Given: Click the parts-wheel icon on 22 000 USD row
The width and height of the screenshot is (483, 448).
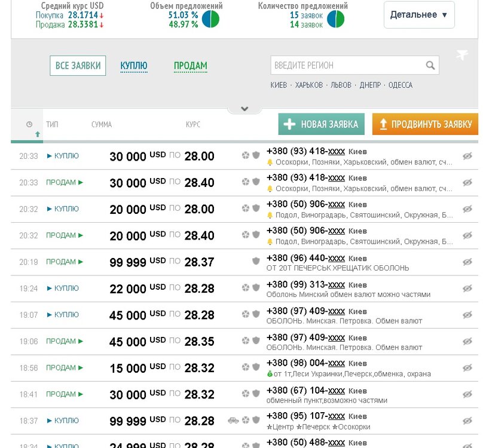Looking at the screenshot, I should tap(245, 288).
